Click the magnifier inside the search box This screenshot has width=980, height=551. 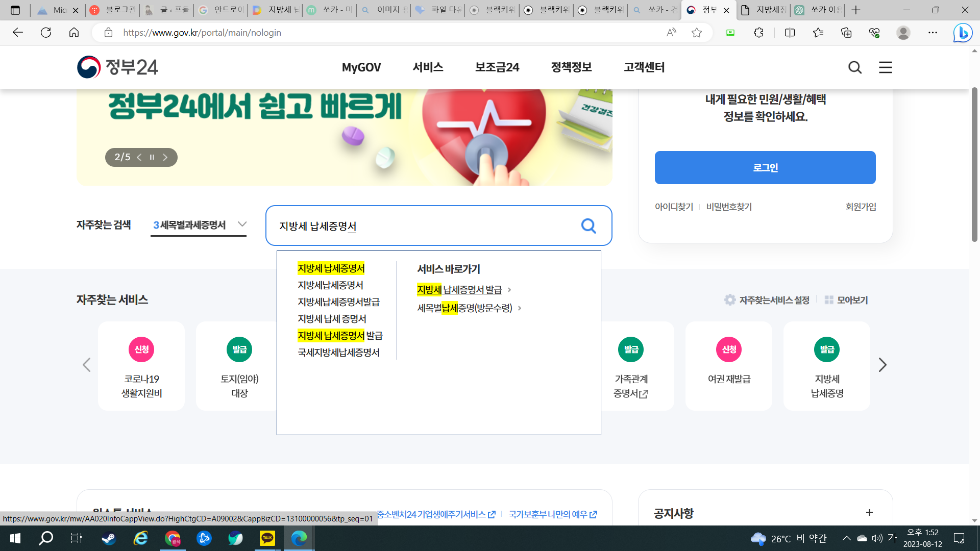588,226
